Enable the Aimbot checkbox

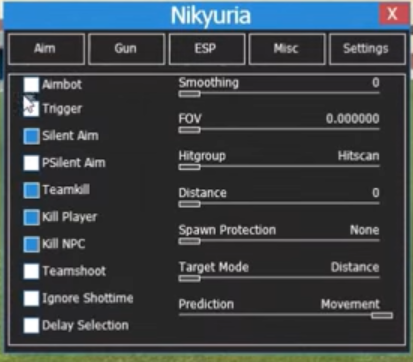31,85
